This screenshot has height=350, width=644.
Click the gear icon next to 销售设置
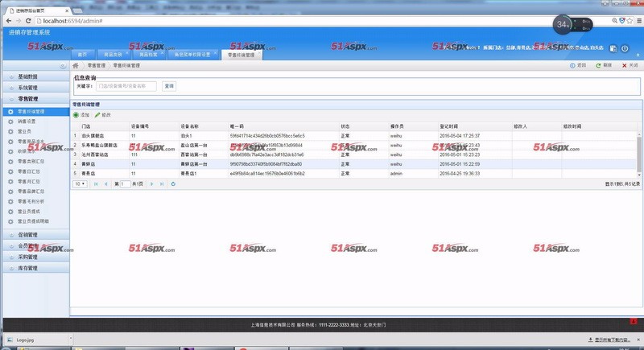click(x=10, y=121)
